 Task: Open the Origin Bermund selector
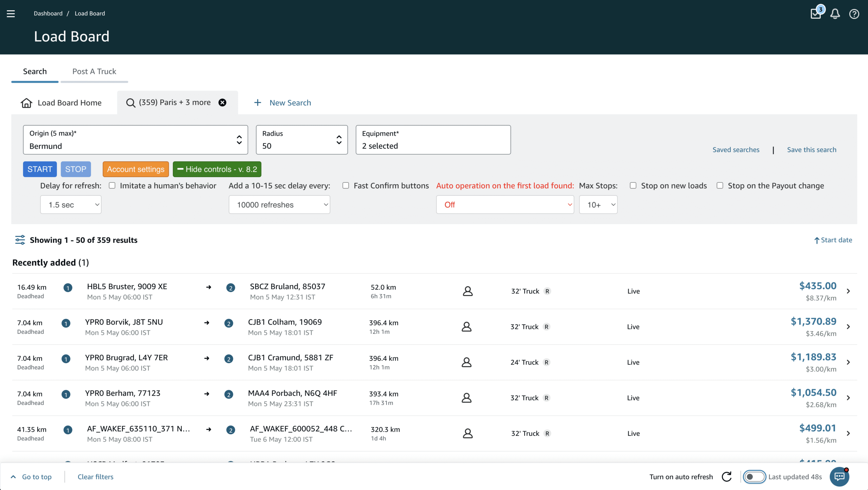tap(135, 140)
